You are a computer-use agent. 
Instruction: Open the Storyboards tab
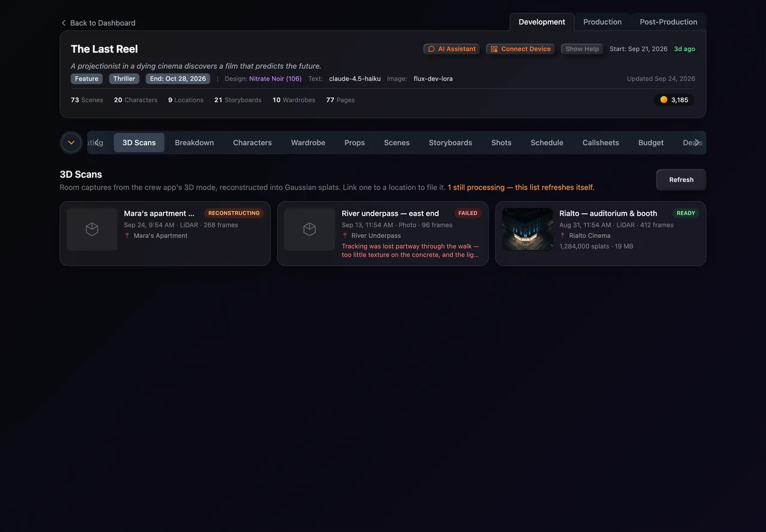pyautogui.click(x=450, y=142)
